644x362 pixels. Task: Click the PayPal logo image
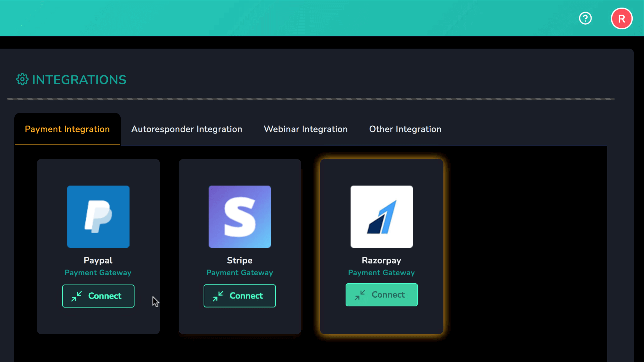[x=98, y=216]
